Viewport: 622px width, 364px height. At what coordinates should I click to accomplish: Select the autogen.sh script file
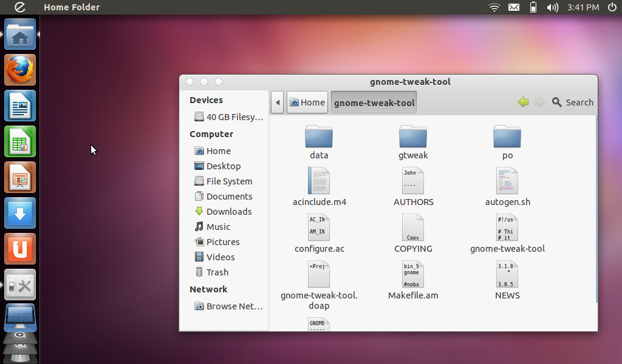pos(507,187)
